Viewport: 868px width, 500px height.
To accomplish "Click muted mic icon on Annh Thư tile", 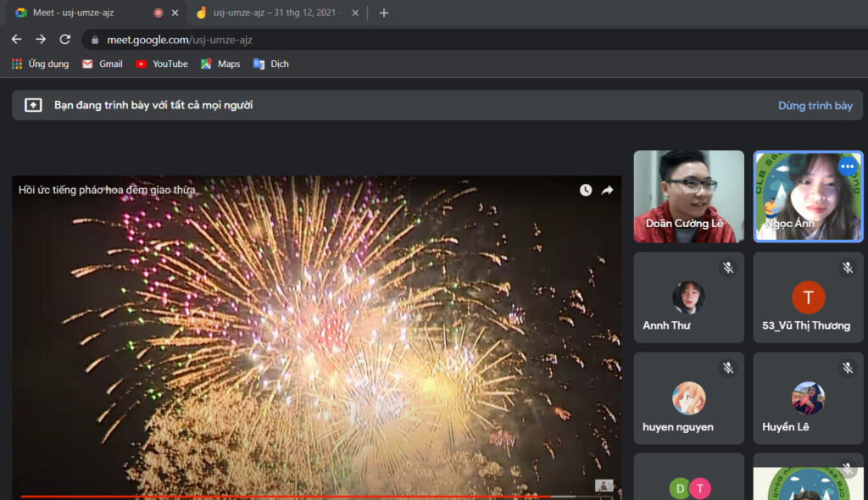I will coord(727,268).
